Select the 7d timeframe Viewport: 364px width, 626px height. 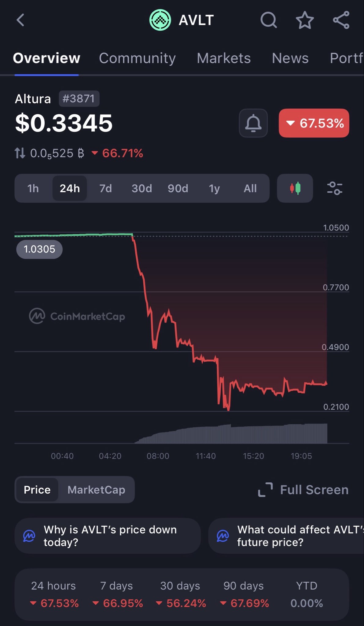(106, 188)
